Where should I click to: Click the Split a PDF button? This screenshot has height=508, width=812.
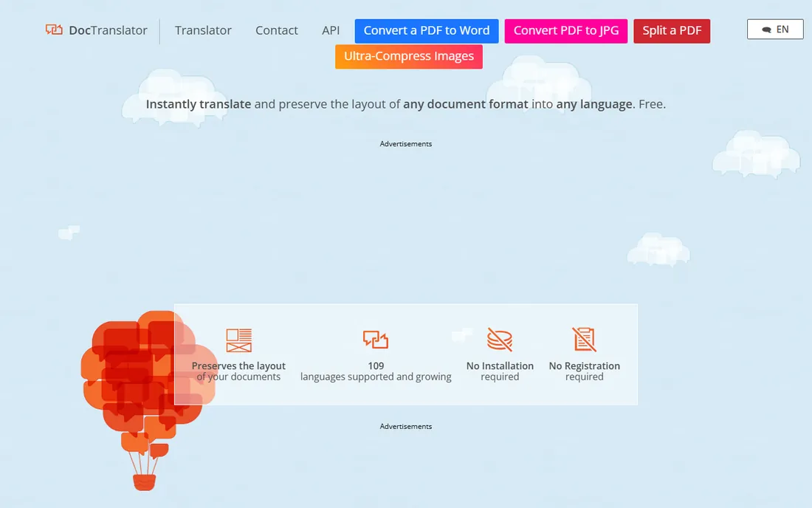pos(672,31)
